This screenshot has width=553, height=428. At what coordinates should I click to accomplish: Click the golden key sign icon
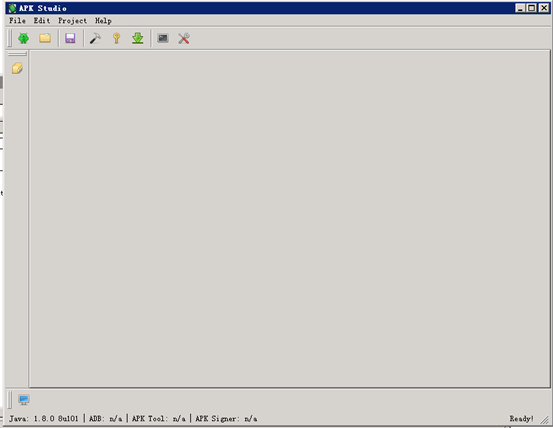[x=116, y=38]
